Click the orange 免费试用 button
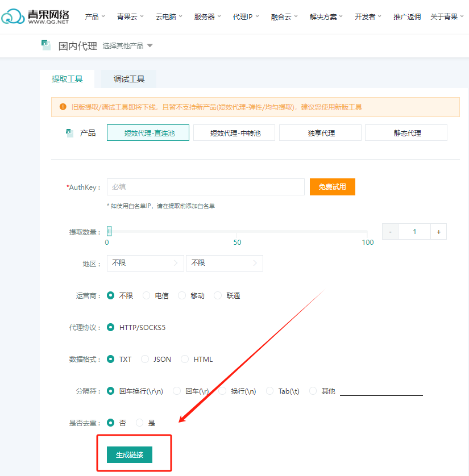 [x=332, y=186]
